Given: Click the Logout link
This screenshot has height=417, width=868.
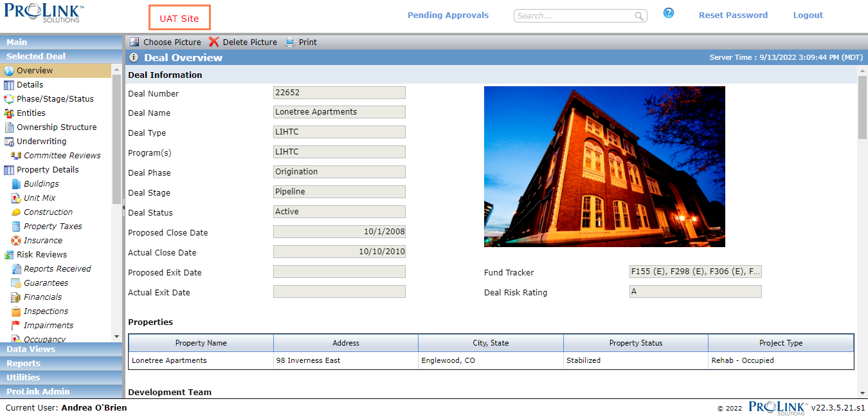Looking at the screenshot, I should point(808,15).
